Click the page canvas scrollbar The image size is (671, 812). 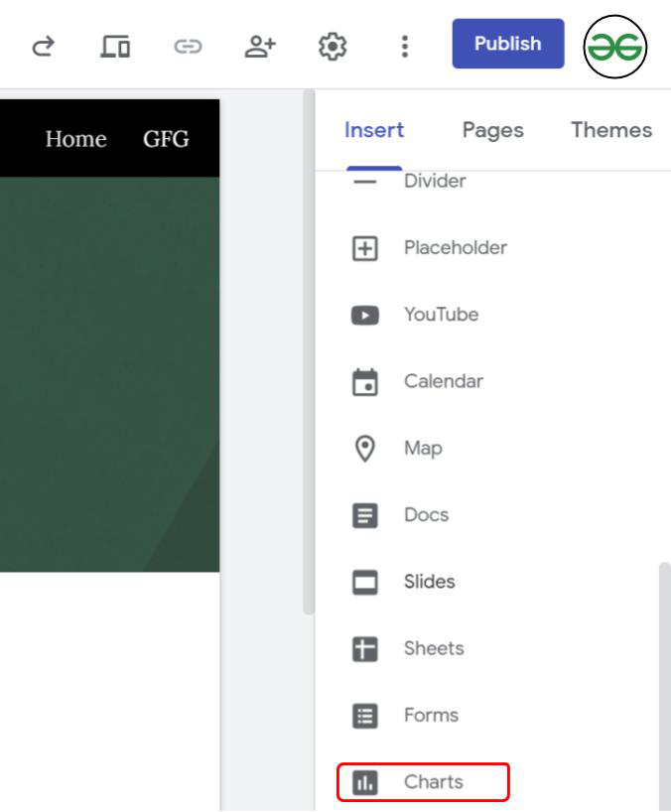[x=309, y=352]
